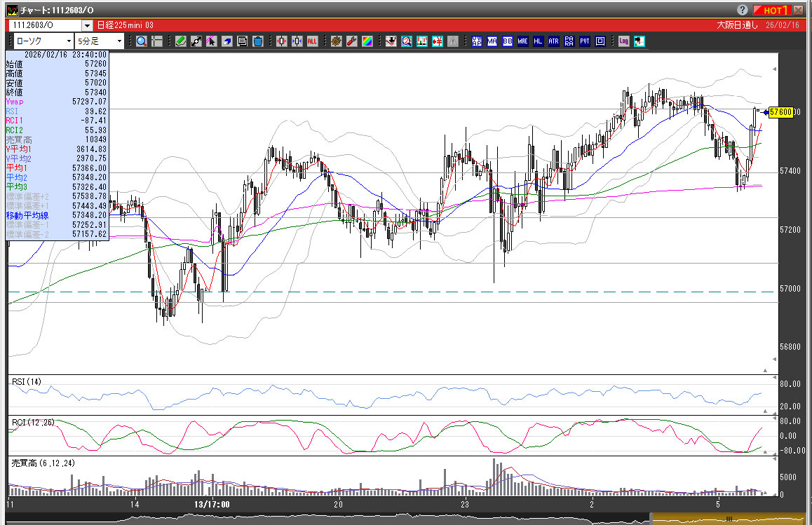812x525 pixels.
Task: Click the yellow 57600 current price label
Action: (780, 112)
